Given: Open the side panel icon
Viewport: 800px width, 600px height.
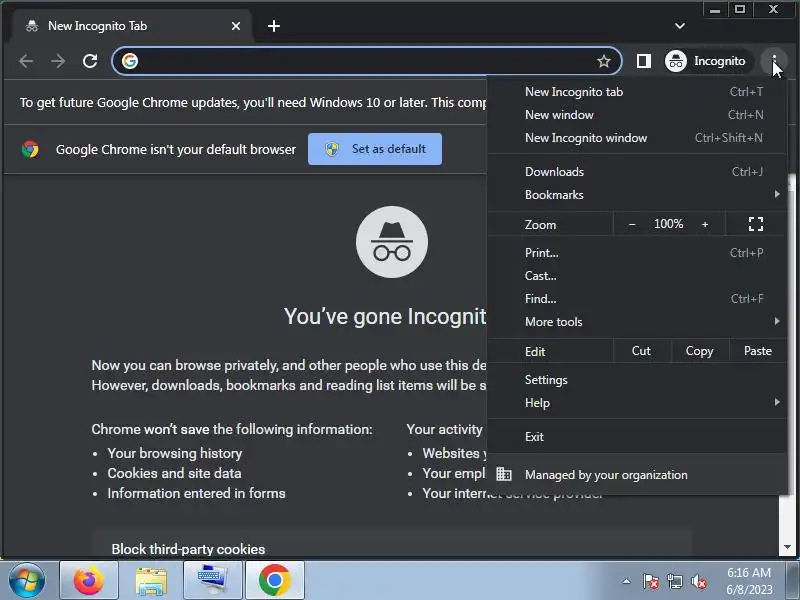Looking at the screenshot, I should coord(643,61).
